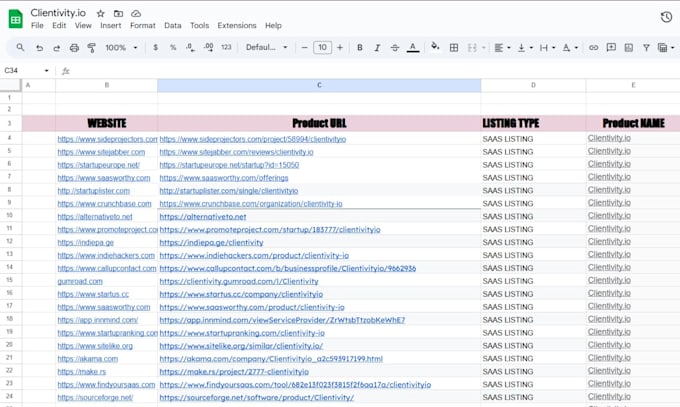This screenshot has height=407, width=680.
Task: Open the horizontal align dropdown
Action: pyautogui.click(x=502, y=47)
